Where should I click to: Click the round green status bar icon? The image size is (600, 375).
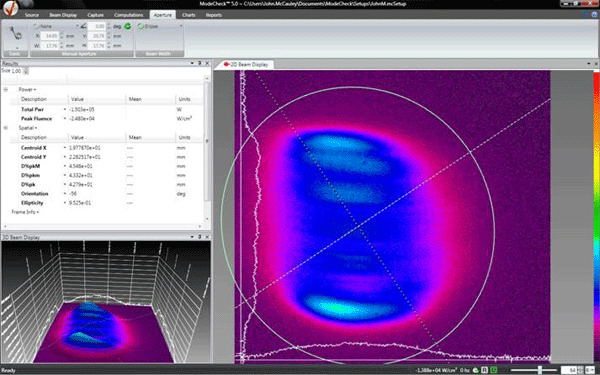pyautogui.click(x=476, y=370)
